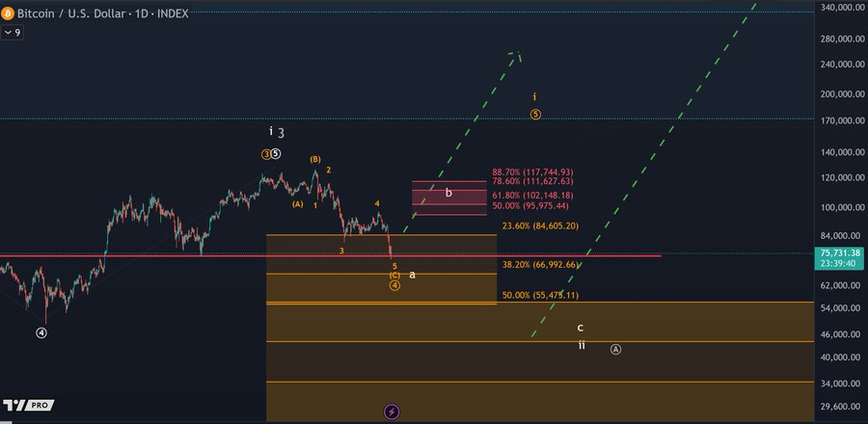Click the orange circled 4 below (C)

pos(394,286)
